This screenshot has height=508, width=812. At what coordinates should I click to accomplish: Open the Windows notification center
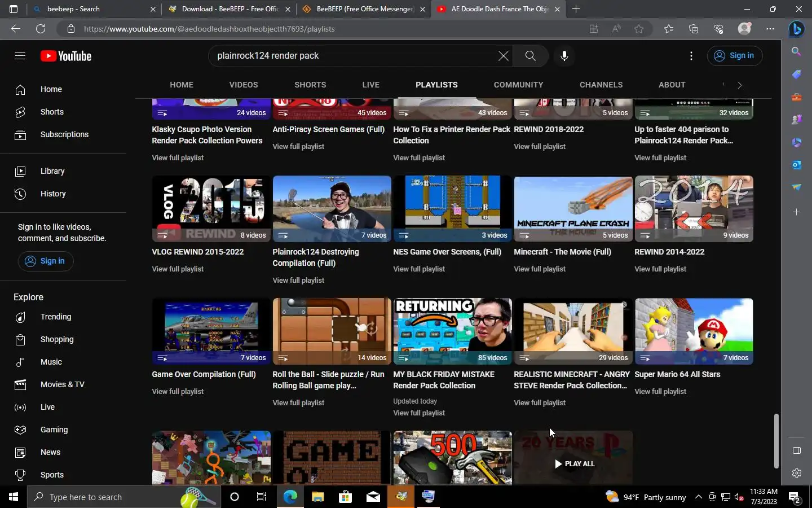795,497
